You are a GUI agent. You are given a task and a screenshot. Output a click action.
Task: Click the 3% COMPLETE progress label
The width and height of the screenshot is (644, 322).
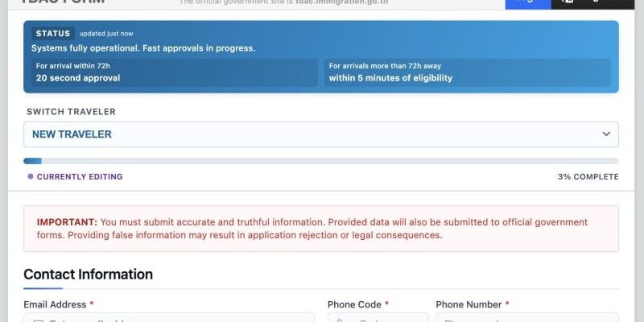coord(588,177)
